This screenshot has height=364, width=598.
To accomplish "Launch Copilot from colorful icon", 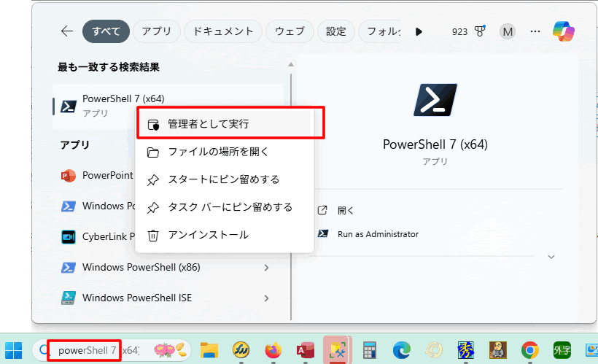I will click(x=564, y=31).
